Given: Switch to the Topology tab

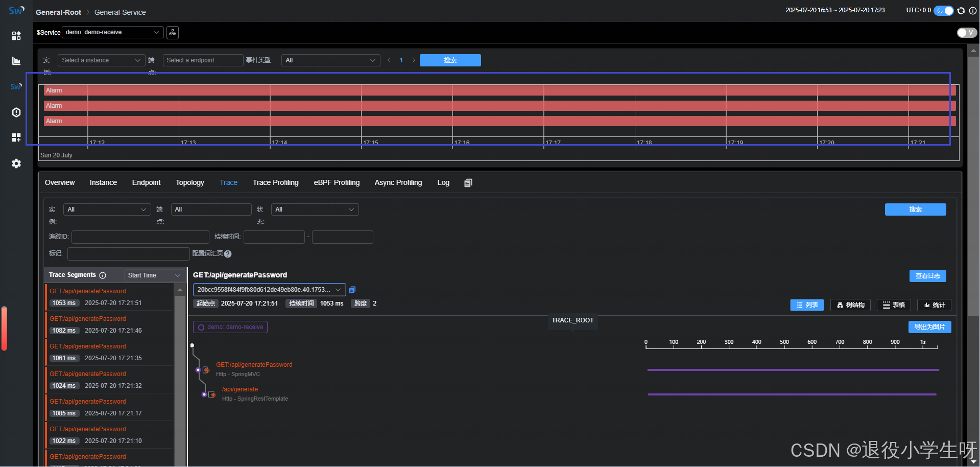Looking at the screenshot, I should point(190,182).
